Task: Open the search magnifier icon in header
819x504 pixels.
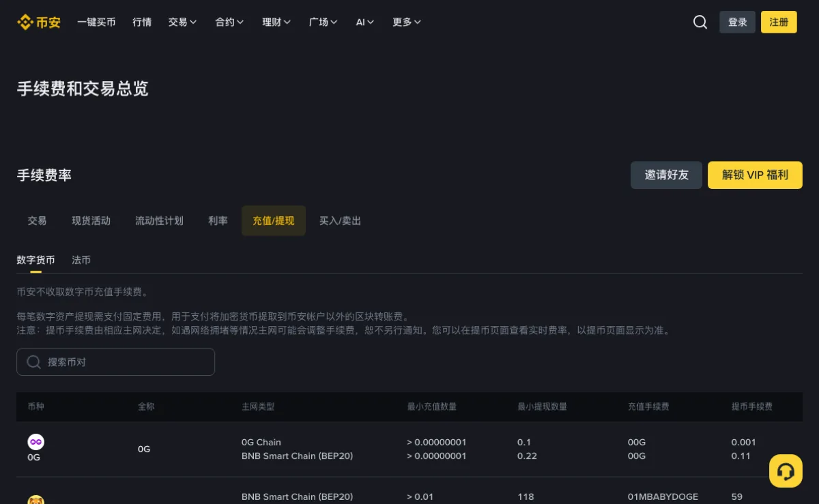Action: click(700, 22)
